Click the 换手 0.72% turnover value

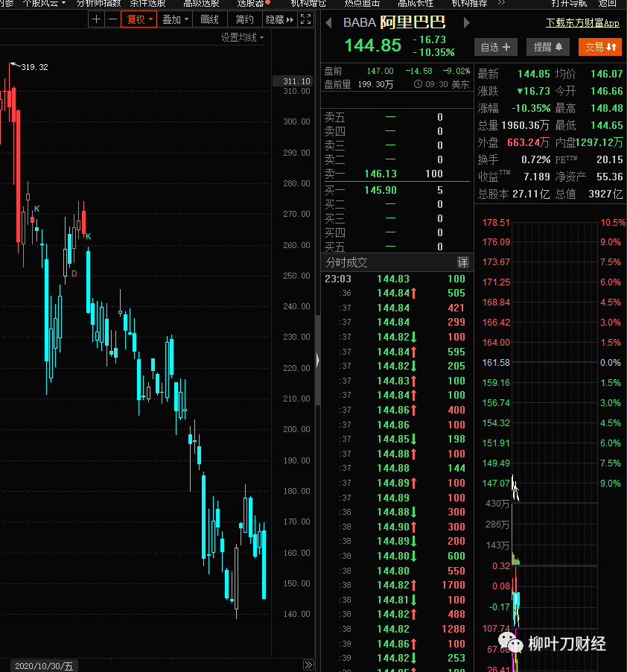[535, 159]
